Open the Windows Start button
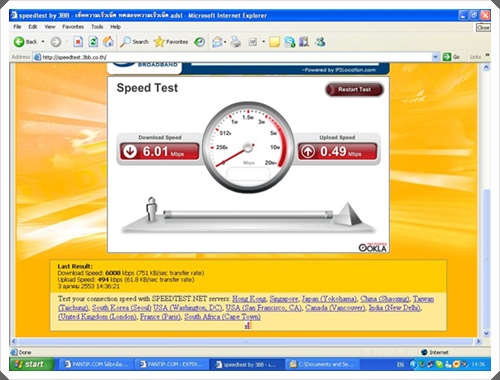The height and width of the screenshot is (380, 500). (32, 364)
